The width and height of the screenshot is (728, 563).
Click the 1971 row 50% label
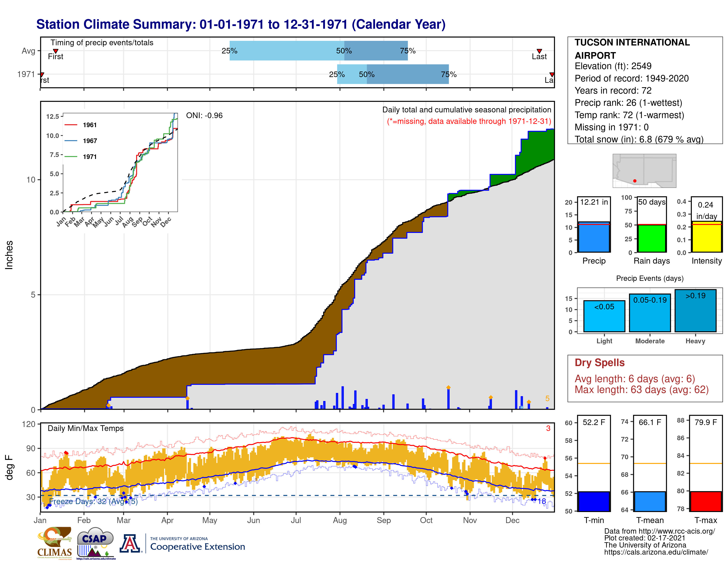[x=367, y=74]
